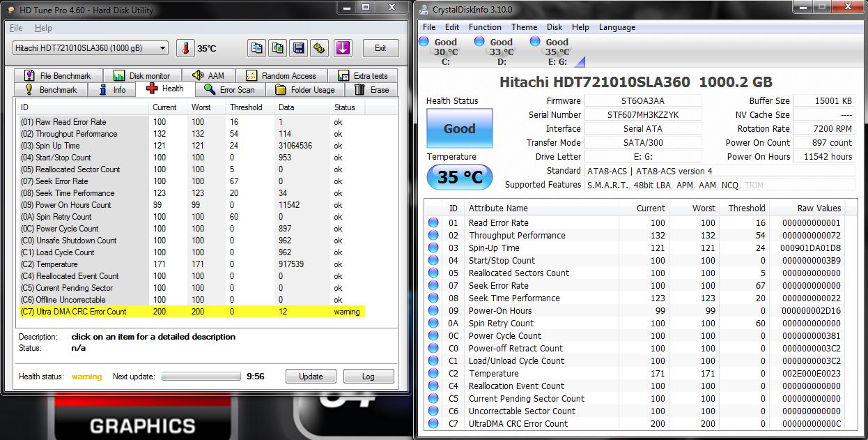Click the CrystalDiskInfo title bar icon

tap(424, 10)
